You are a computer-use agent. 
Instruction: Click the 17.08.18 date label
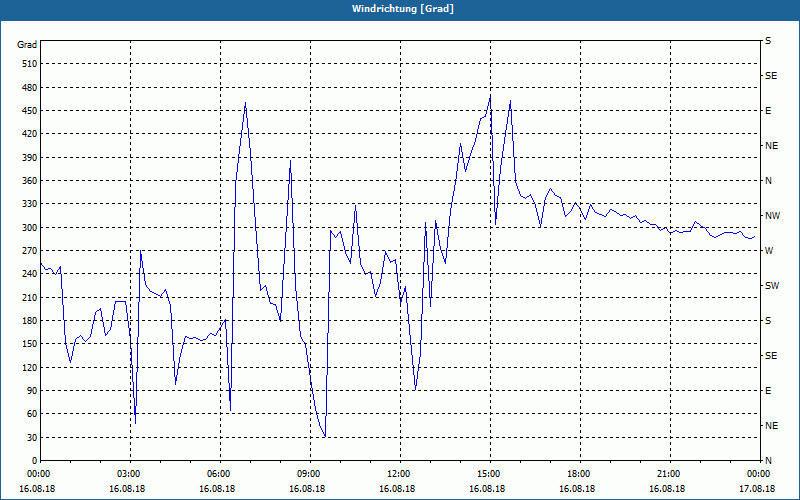[x=757, y=488]
